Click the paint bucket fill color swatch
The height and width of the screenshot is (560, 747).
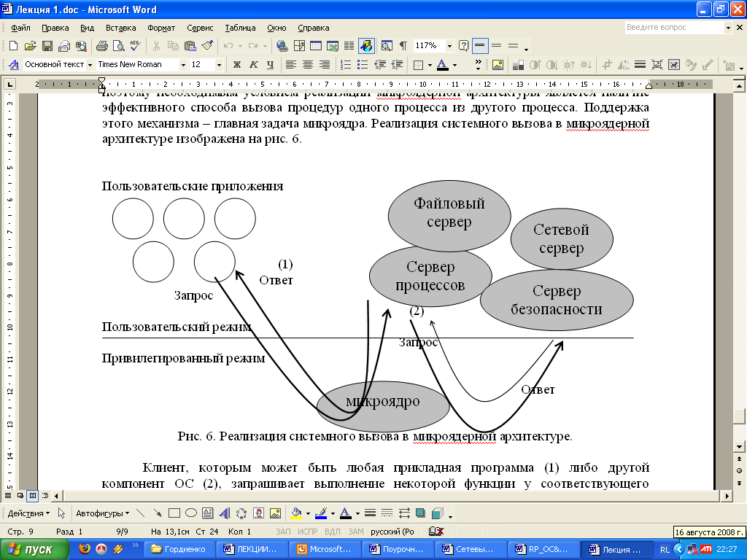pos(297,513)
